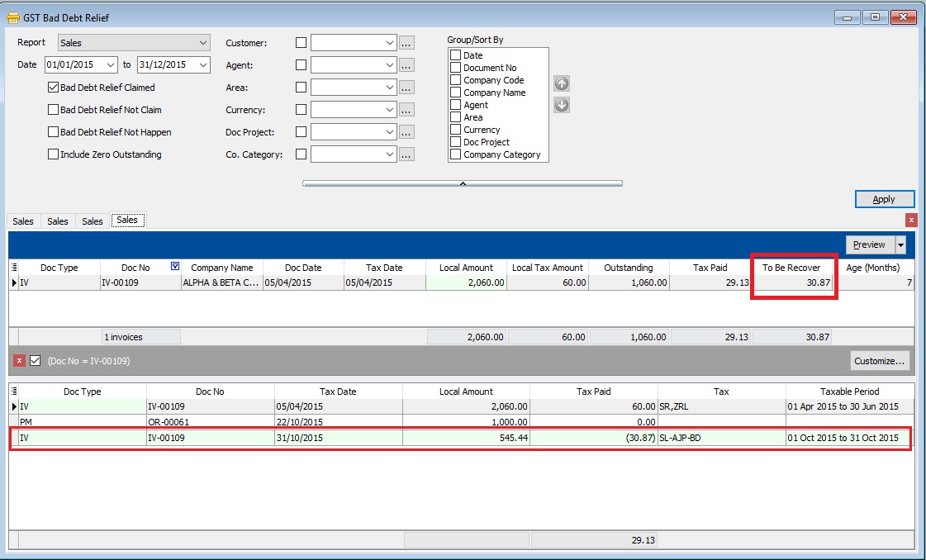Switch to the first Sales tab
Viewport: 926px width, 560px height.
coord(23,221)
